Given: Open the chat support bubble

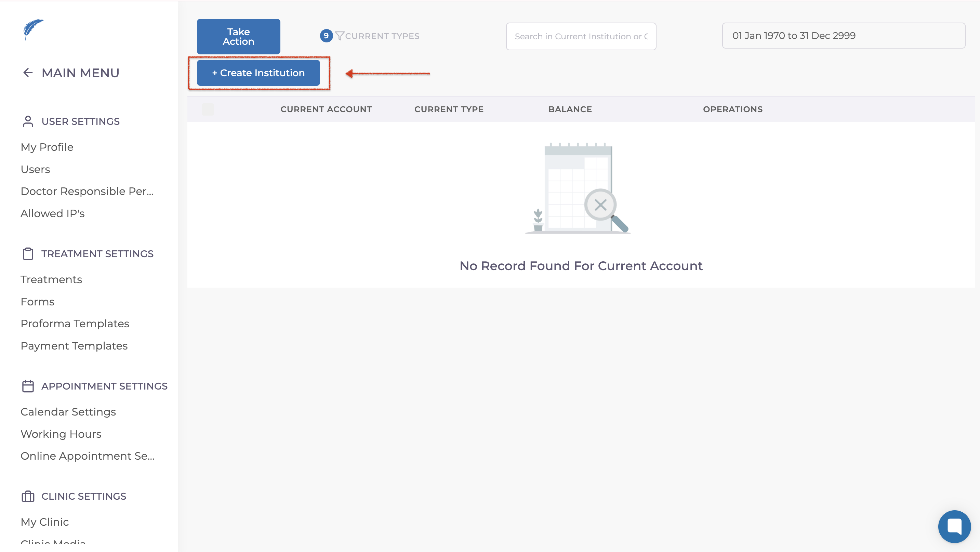Looking at the screenshot, I should pos(954,526).
